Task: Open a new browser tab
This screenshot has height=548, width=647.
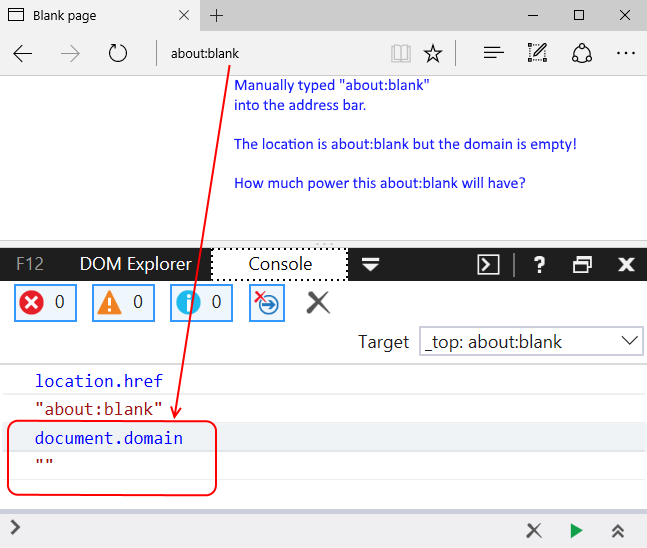Action: pos(217,15)
